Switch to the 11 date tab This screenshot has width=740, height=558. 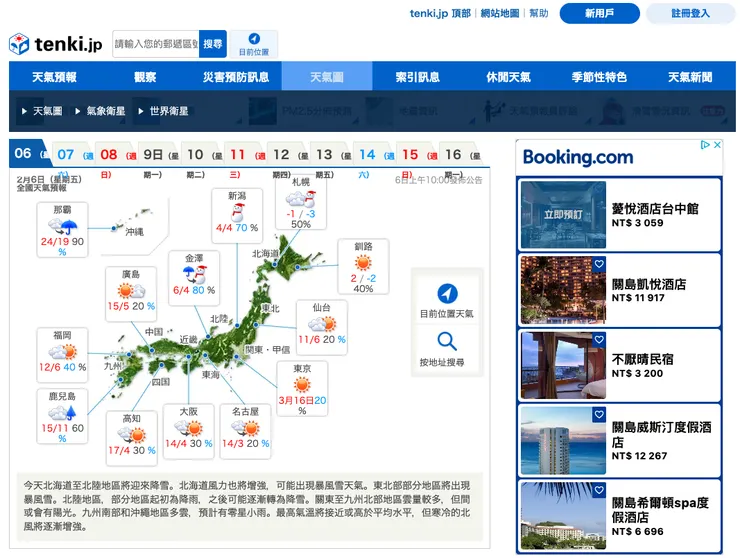tap(245, 154)
